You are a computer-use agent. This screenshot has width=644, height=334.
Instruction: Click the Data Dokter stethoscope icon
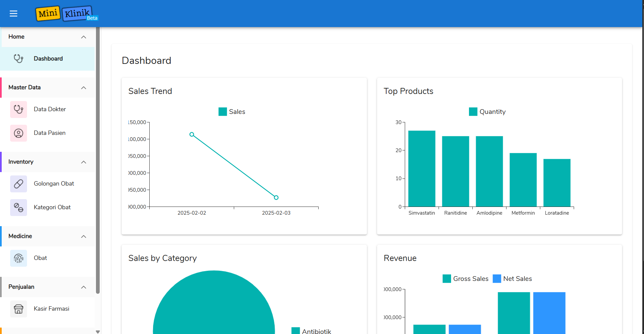(x=19, y=110)
